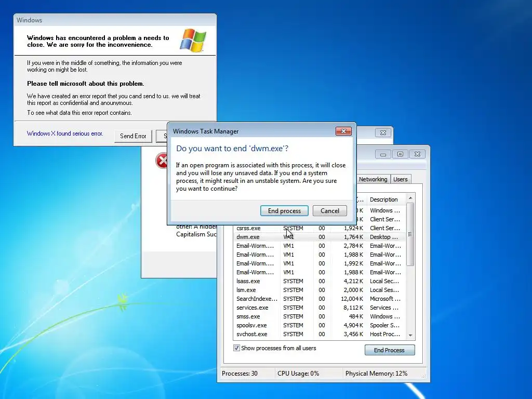This screenshot has height=399, width=532.
Task: Click the 'Desktop ...' description cell
Action: 384,237
